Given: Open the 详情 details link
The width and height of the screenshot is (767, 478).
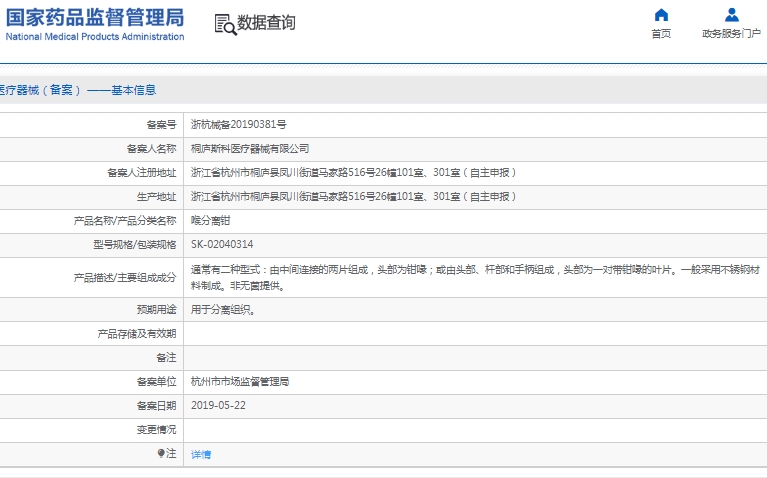Looking at the screenshot, I should point(201,455).
